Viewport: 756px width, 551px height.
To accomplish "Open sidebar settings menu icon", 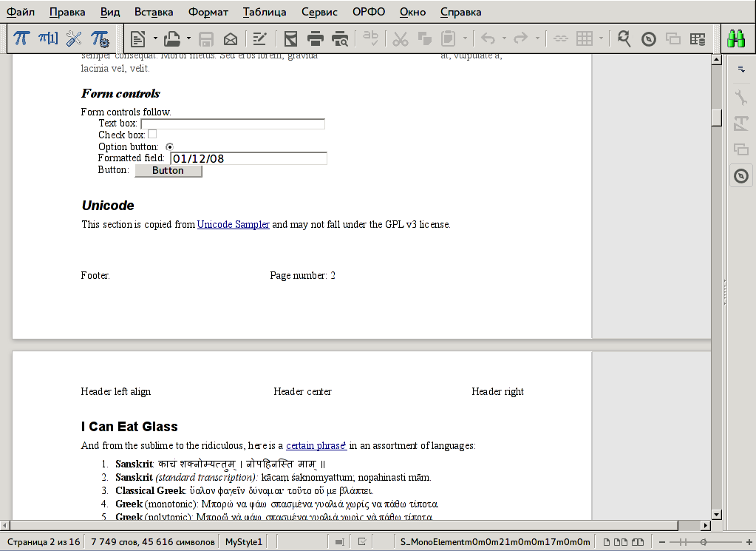I will click(741, 70).
